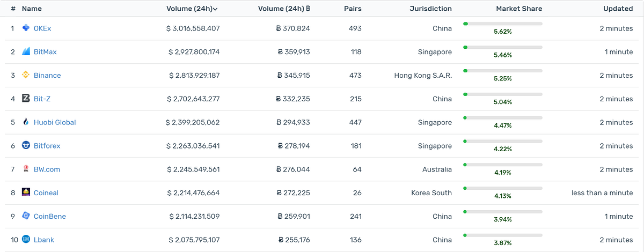The height and width of the screenshot is (252, 644).
Task: Select the bitcoin volume 370,824 cell
Action: point(293,28)
